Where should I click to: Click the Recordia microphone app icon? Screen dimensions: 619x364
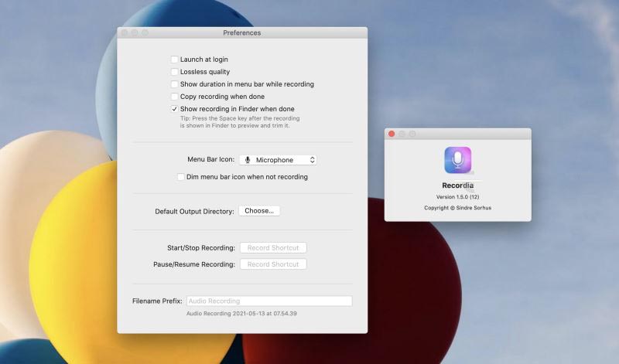tap(458, 160)
